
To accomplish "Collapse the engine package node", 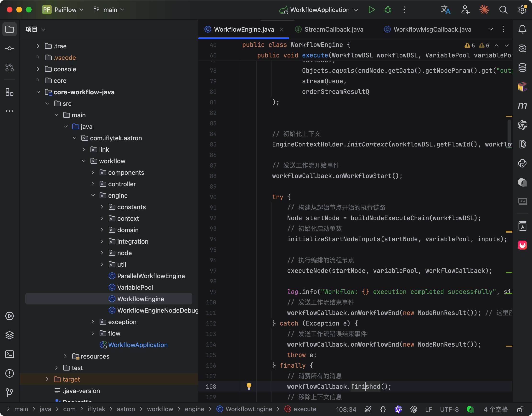I will (x=93, y=196).
